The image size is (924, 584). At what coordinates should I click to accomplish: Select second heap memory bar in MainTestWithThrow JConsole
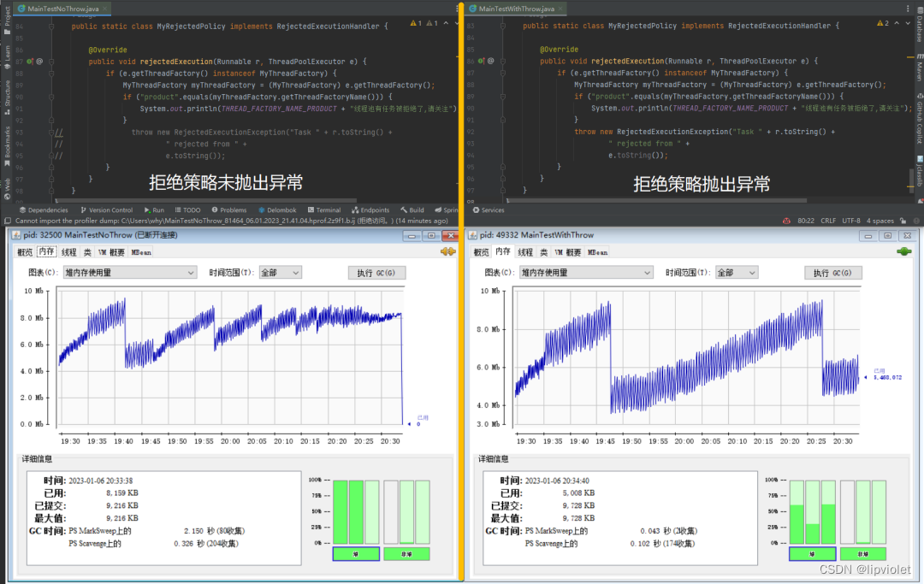[x=813, y=511]
